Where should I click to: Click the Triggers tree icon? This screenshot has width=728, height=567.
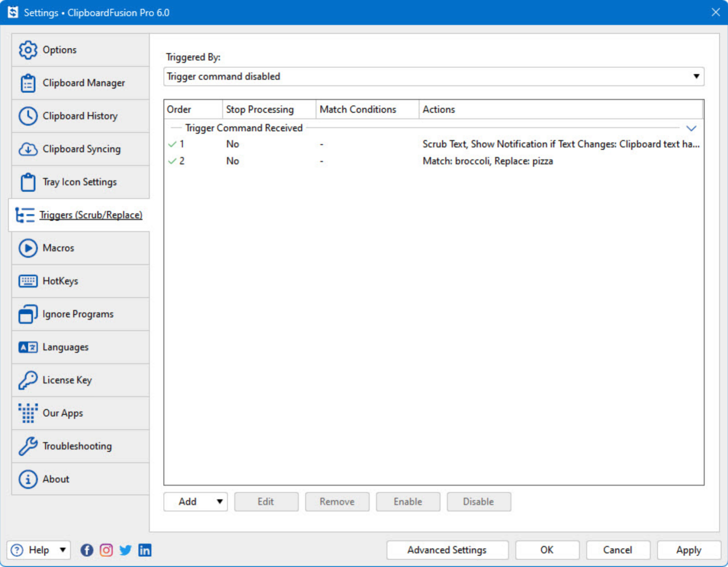tap(25, 215)
